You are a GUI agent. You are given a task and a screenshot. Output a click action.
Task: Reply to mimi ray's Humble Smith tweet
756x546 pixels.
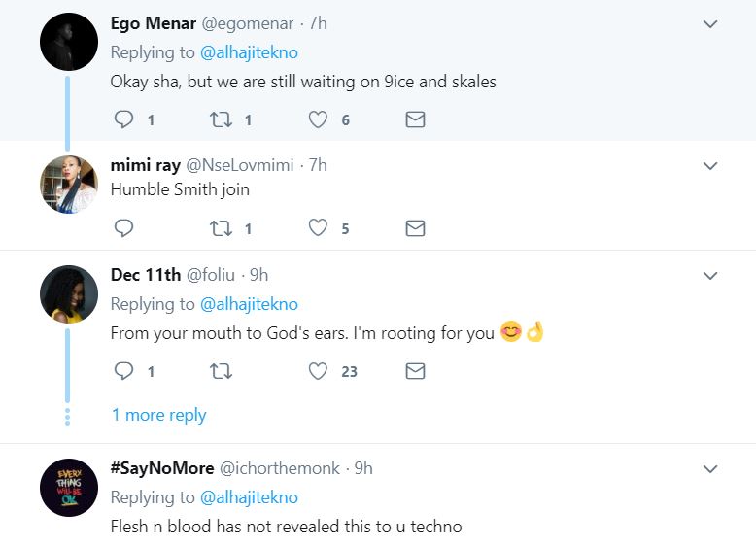pos(123,228)
